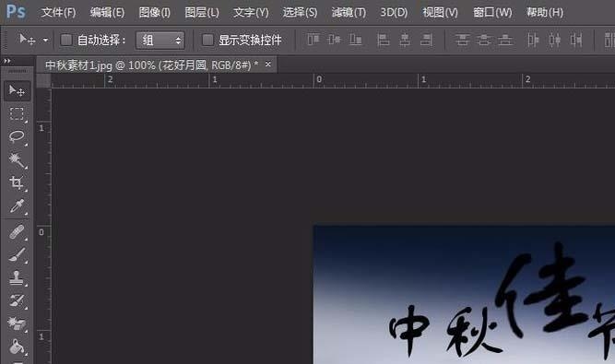615x364 pixels.
Task: Open the 编辑(E) menu
Action: pos(107,13)
